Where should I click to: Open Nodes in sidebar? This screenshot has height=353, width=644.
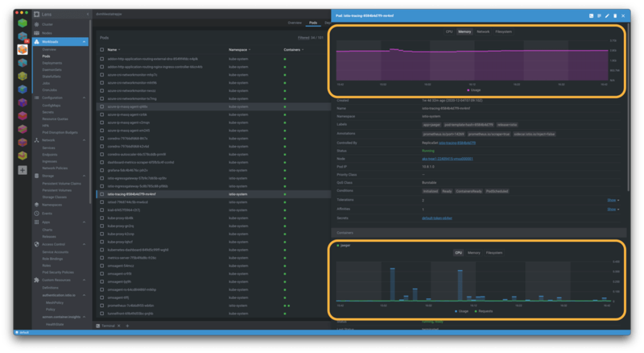pos(47,33)
